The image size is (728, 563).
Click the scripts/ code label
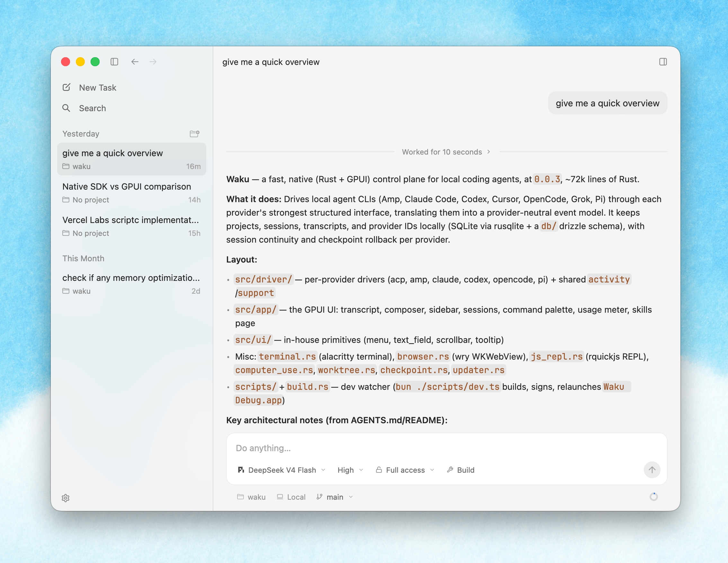pos(256,387)
